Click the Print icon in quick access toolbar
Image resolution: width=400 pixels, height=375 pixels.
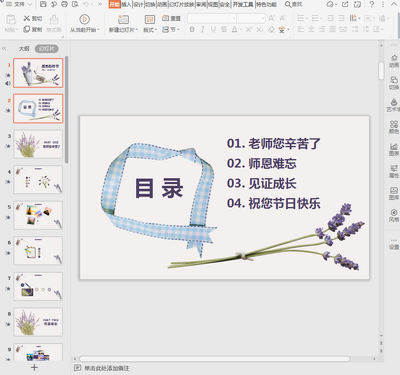(x=64, y=4)
